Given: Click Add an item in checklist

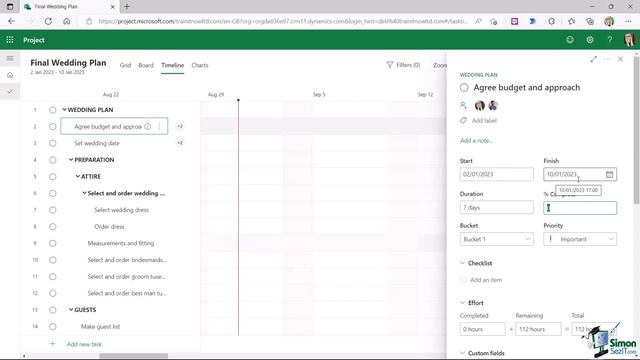Looking at the screenshot, I should click(x=486, y=280).
